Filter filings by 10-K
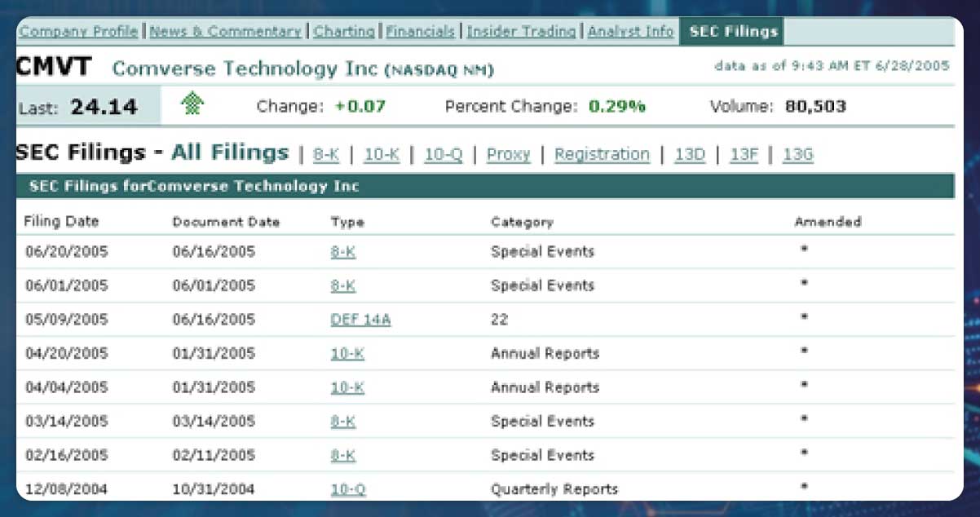This screenshot has height=517, width=980. click(x=382, y=154)
